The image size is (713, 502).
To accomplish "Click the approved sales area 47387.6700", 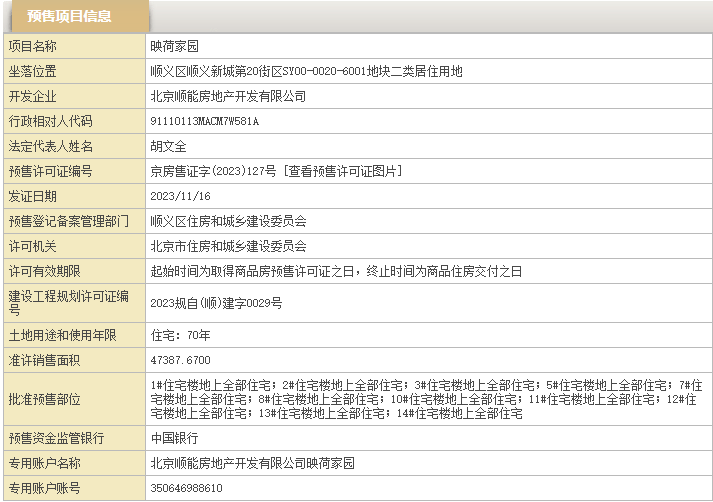I will tap(180, 359).
